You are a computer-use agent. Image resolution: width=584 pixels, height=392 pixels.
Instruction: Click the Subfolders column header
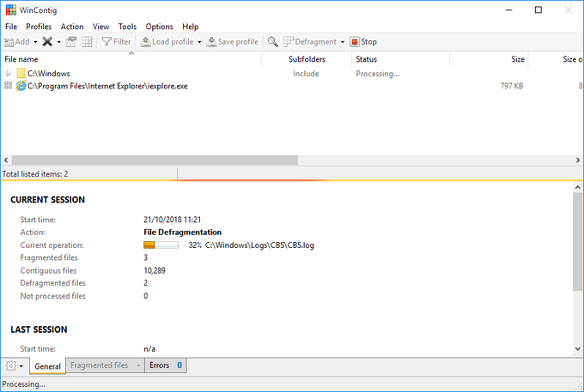tap(307, 59)
